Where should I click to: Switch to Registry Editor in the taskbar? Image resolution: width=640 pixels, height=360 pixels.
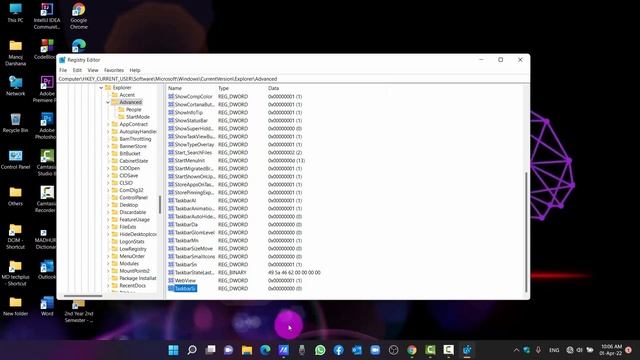tap(467, 350)
